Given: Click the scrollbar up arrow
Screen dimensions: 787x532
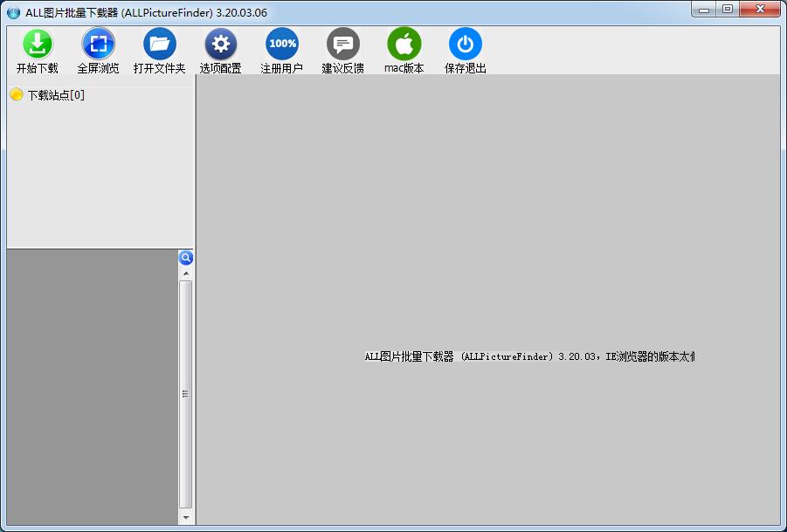Looking at the screenshot, I should (186, 273).
